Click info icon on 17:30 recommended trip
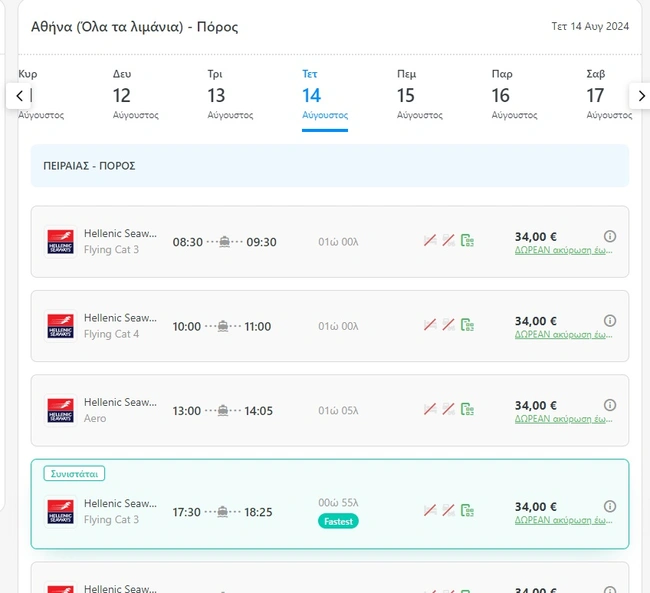This screenshot has height=593, width=650. point(610,505)
